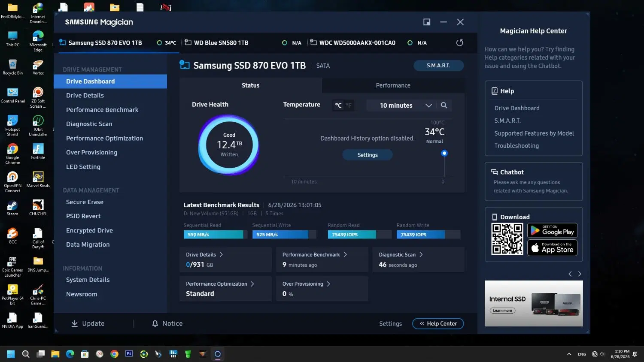Open Drive Dashboard in sidebar
The height and width of the screenshot is (362, 644).
pyautogui.click(x=110, y=81)
